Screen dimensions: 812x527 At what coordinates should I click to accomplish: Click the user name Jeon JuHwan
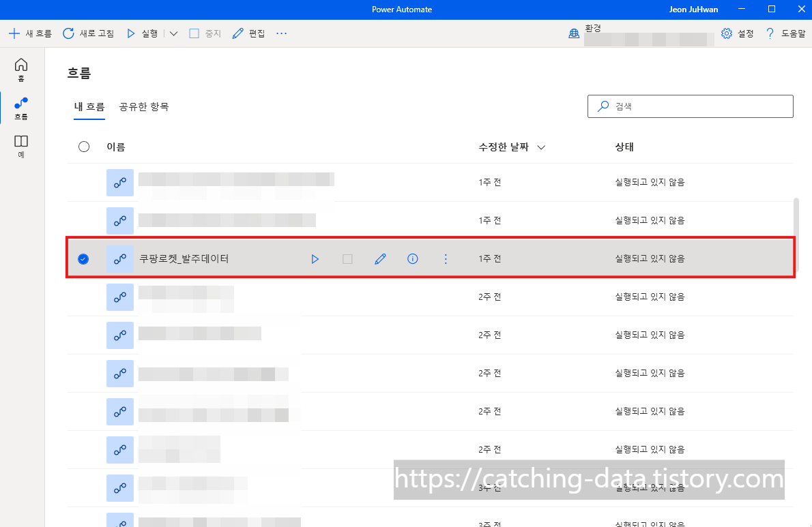[x=693, y=10]
